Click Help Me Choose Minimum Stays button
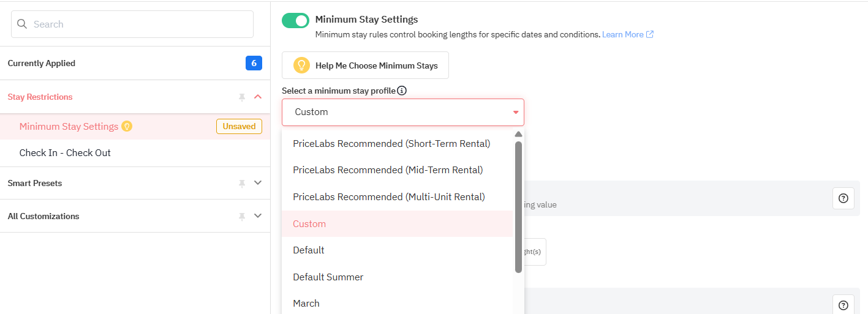Viewport: 868px width, 314px height. [x=365, y=65]
